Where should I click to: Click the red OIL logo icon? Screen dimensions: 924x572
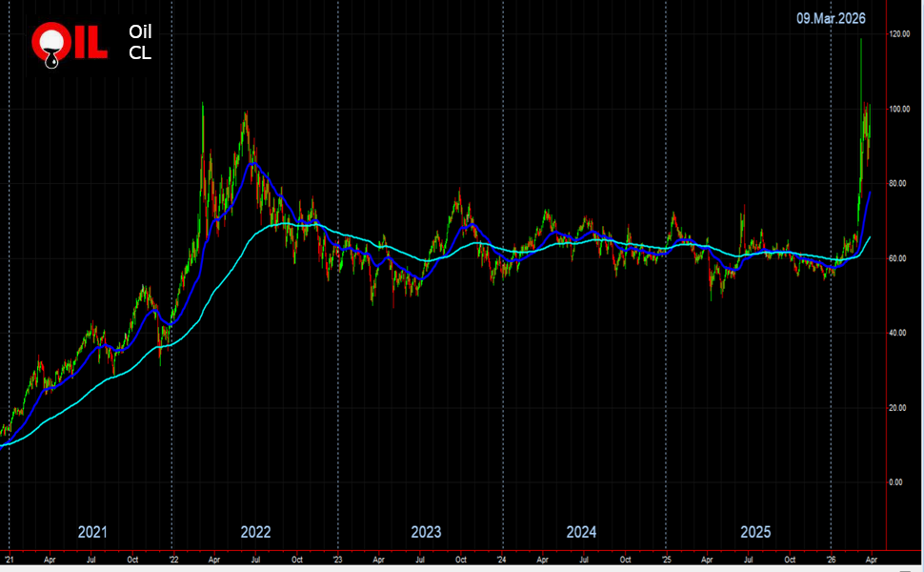(x=69, y=44)
